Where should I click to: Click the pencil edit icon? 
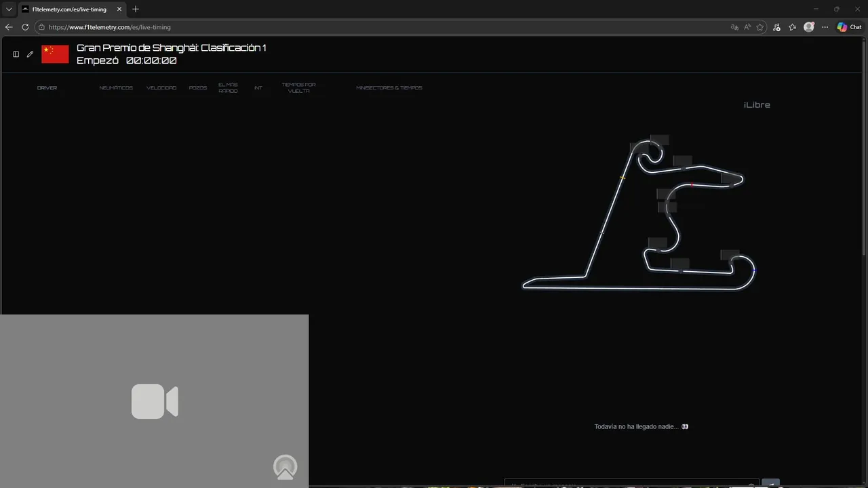(30, 54)
